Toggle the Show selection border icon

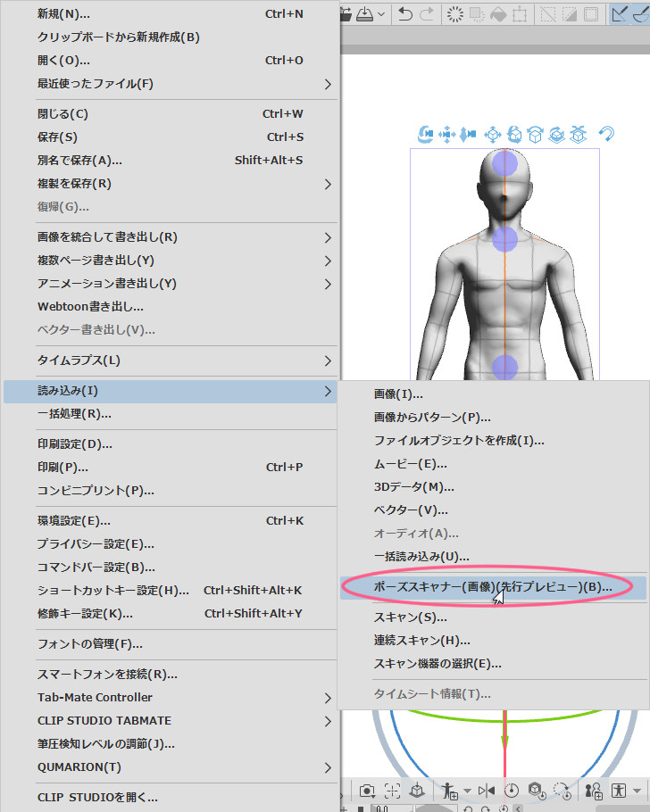pos(591,14)
